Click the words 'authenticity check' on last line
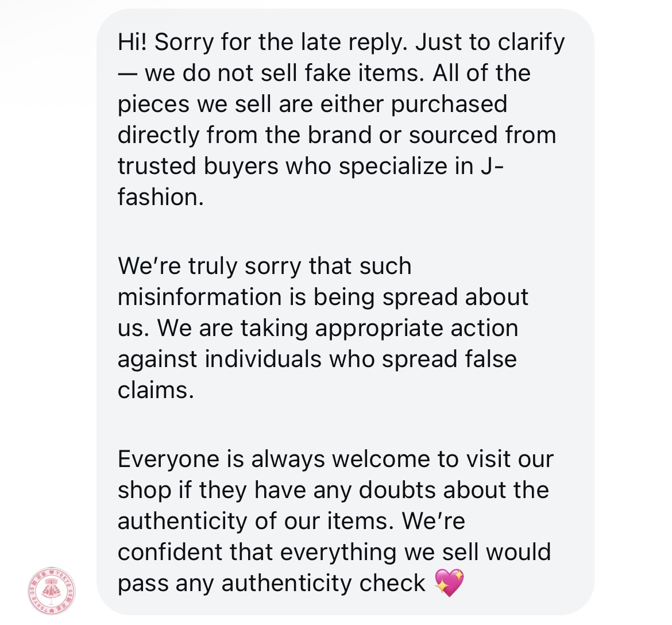672x625 pixels. click(323, 583)
